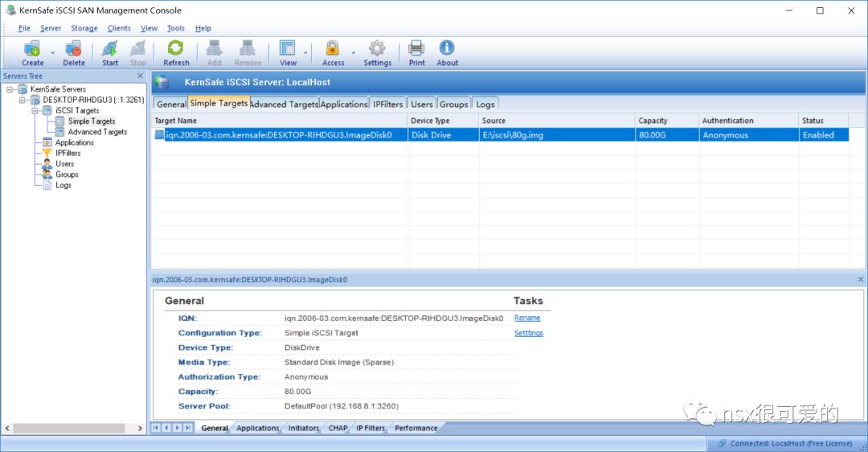Select Applications in the servers tree
868x452 pixels.
(75, 142)
